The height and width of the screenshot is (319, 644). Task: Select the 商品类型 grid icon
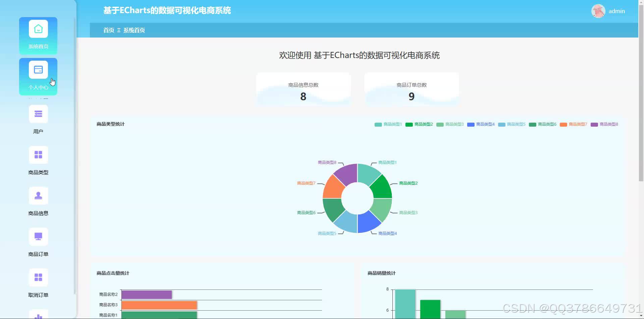tap(38, 154)
